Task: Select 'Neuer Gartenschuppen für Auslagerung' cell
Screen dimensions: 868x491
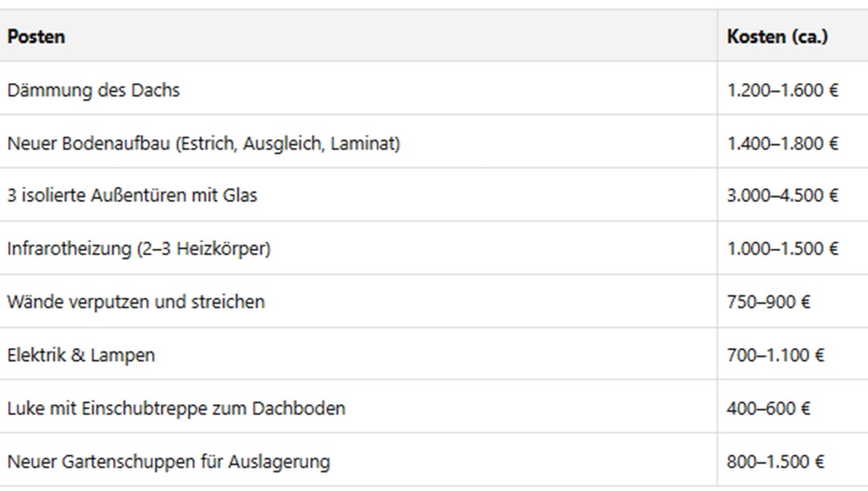Action: (168, 461)
